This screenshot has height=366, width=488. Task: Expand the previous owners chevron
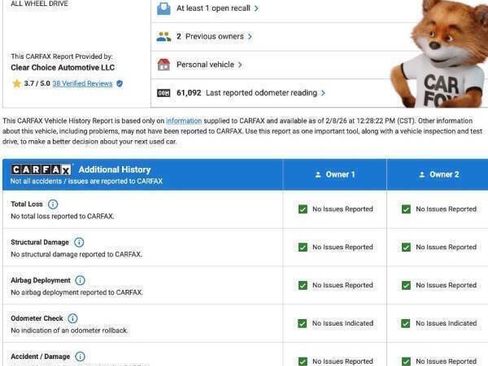click(250, 37)
